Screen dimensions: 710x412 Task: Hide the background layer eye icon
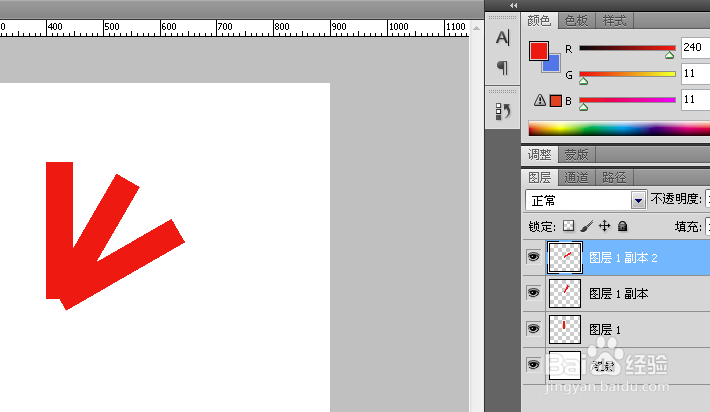[533, 364]
